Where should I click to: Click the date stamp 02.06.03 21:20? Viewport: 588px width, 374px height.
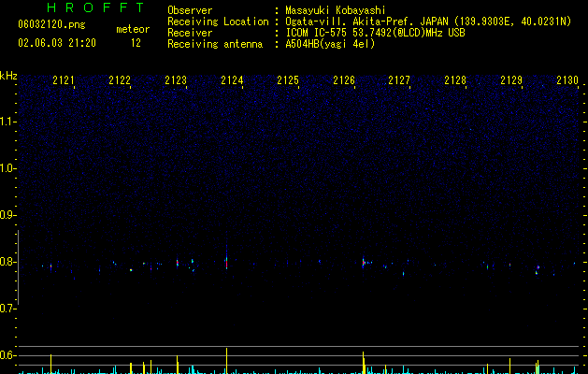click(x=57, y=43)
